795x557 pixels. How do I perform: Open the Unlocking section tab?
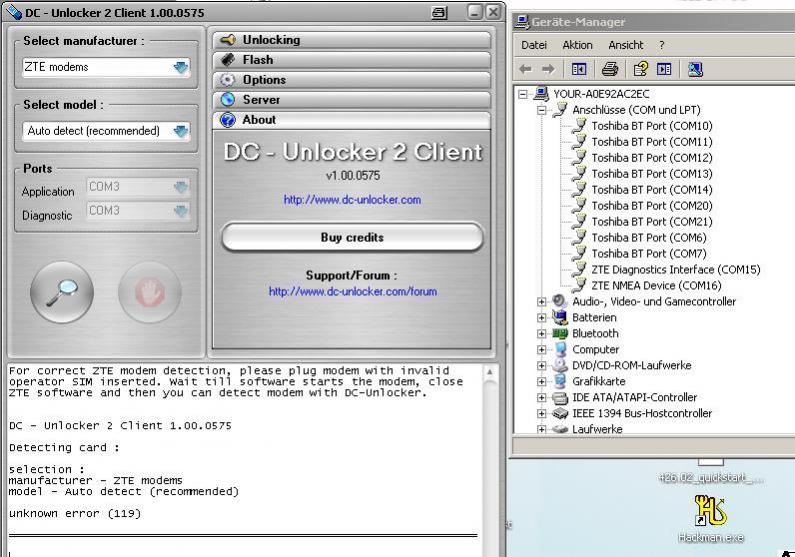[351, 40]
